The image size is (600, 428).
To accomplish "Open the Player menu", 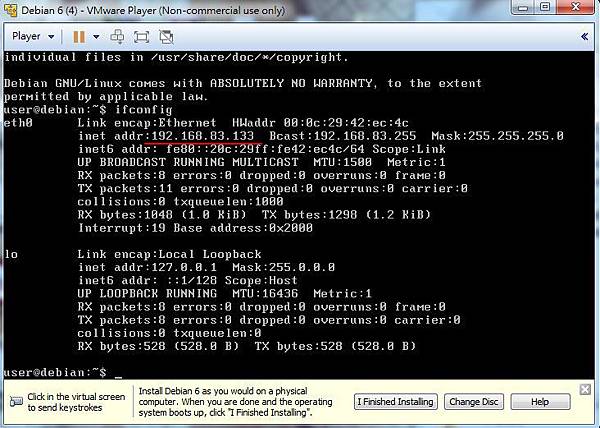I will [x=33, y=37].
